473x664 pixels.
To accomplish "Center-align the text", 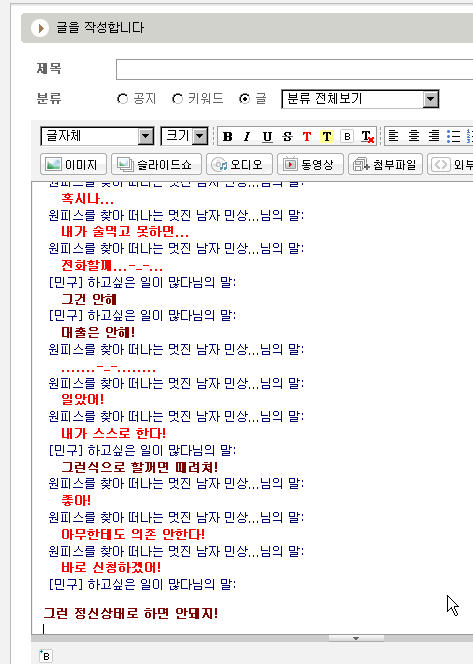I will pos(414,136).
